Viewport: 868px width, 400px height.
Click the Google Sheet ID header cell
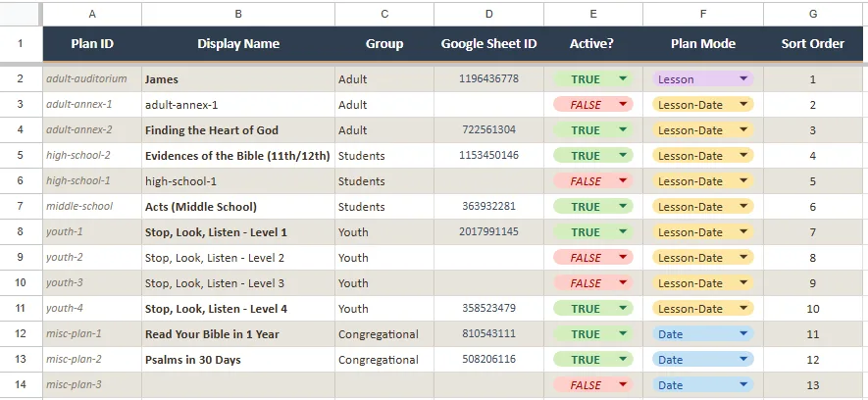488,44
